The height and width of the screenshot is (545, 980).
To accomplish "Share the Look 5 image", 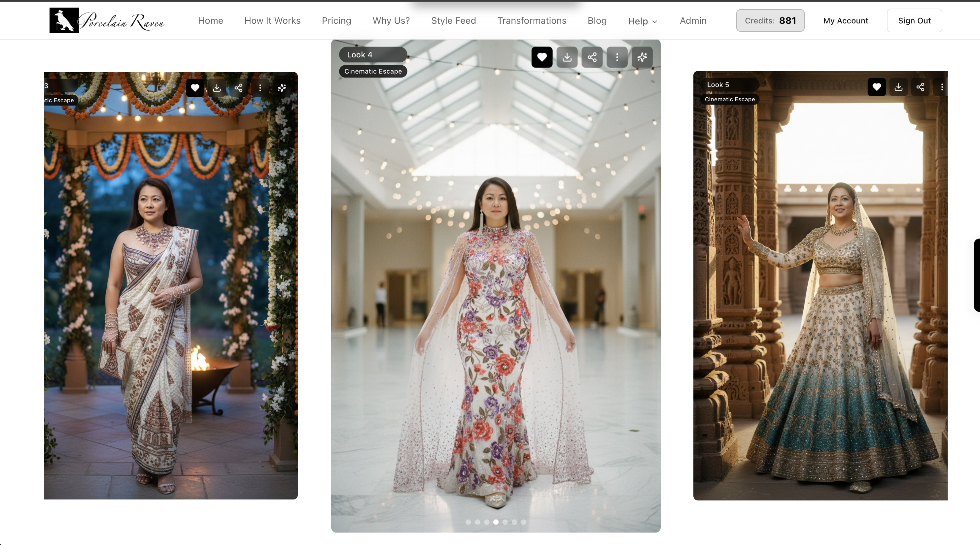I will (920, 87).
